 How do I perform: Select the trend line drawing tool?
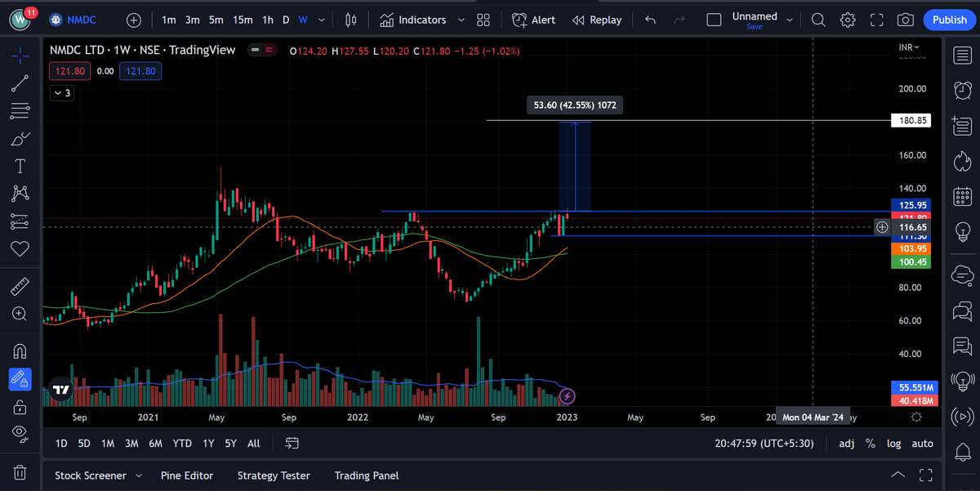(20, 83)
